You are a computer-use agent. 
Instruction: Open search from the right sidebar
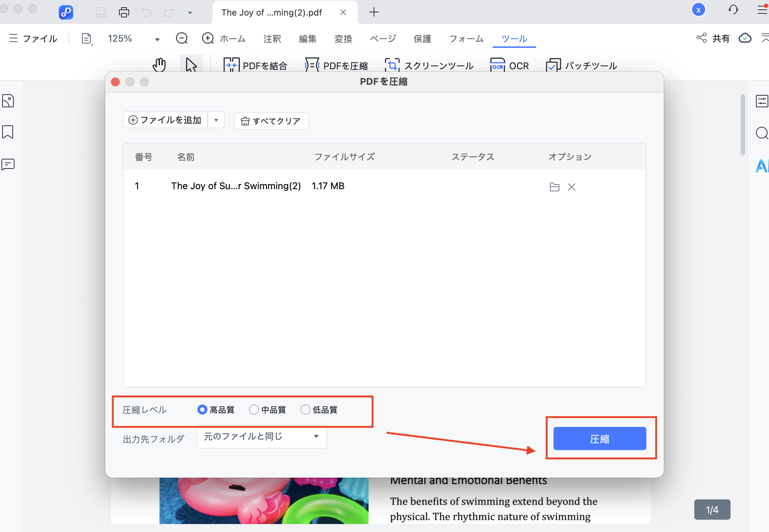762,133
